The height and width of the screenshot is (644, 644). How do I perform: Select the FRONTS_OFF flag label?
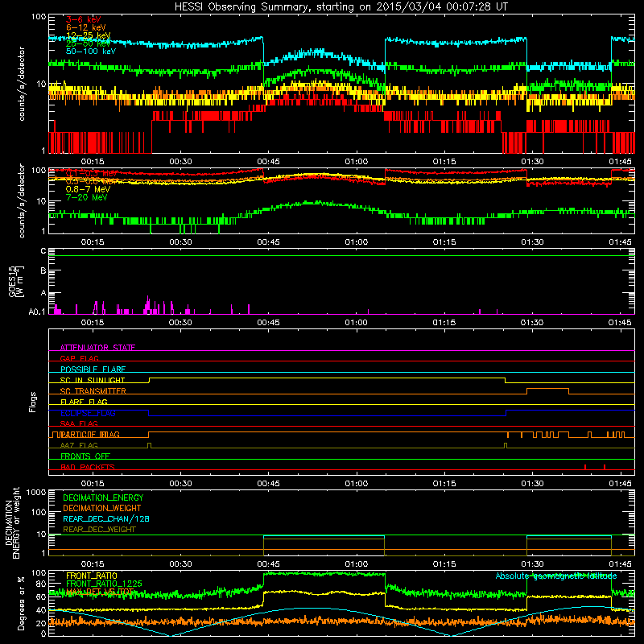(x=85, y=456)
